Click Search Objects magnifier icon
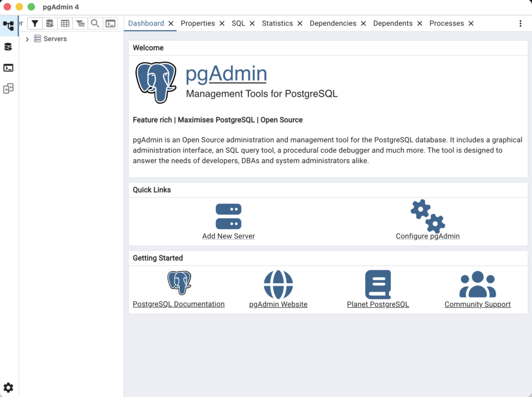 [x=95, y=23]
